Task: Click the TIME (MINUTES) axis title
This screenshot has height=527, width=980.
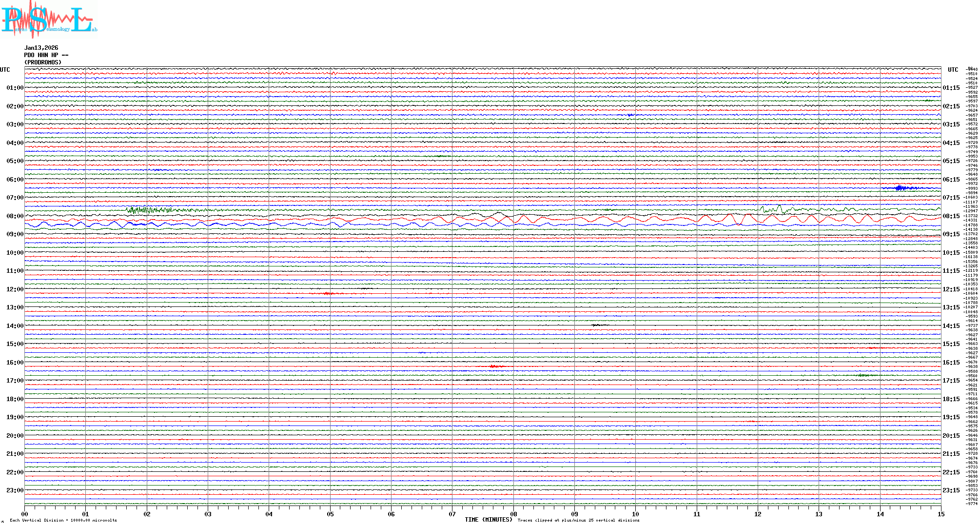Action: click(x=489, y=520)
